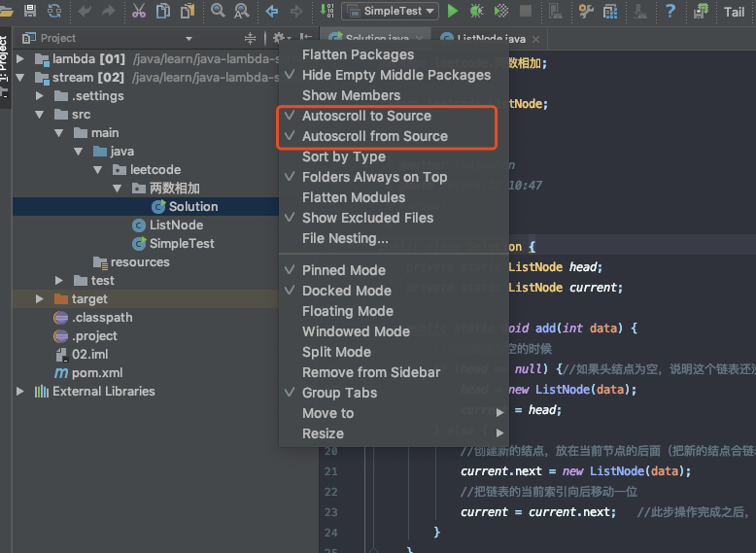
Task: Toggle Hide Empty Middle Packages
Action: click(394, 75)
